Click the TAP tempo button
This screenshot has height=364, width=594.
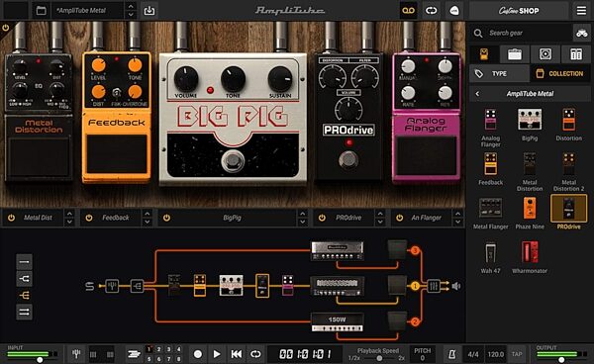517,354
